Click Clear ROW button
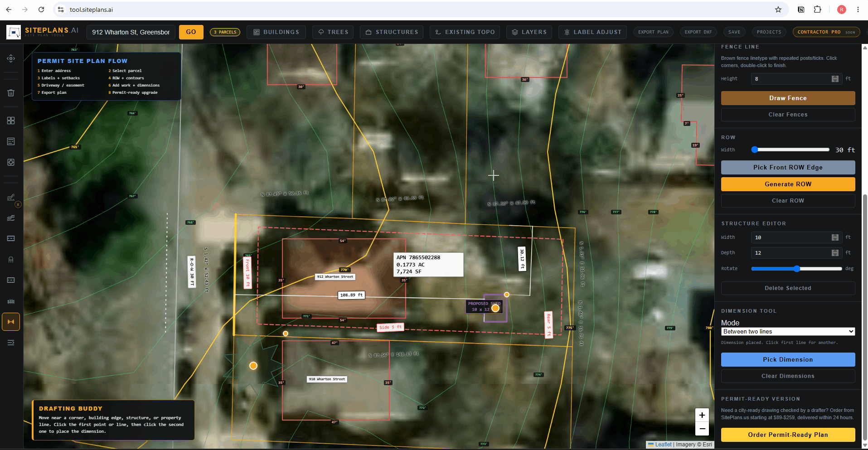Viewport: 868px width, 450px height. 788,201
